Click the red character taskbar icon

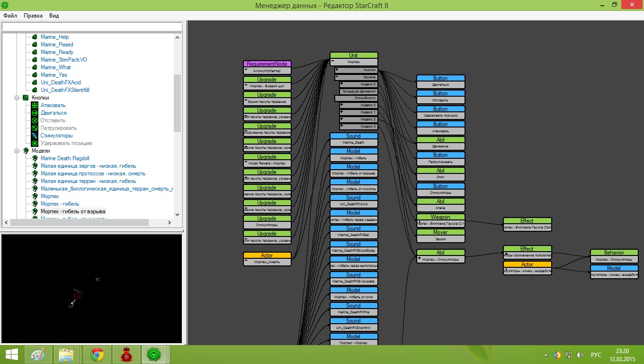click(x=126, y=355)
